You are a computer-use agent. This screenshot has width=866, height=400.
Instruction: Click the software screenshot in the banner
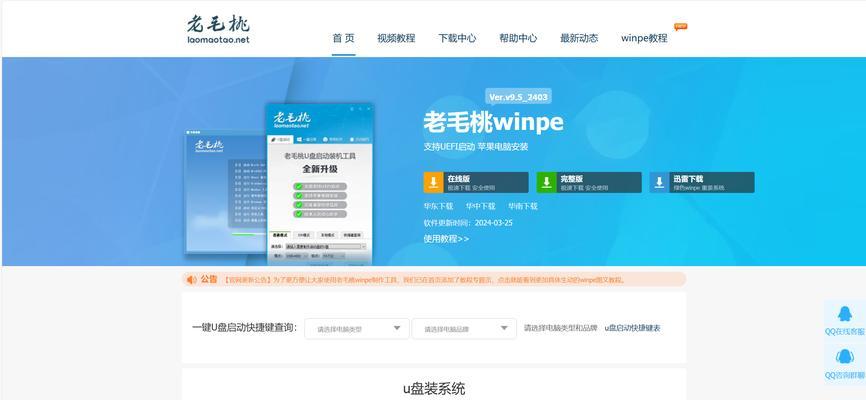(279, 184)
